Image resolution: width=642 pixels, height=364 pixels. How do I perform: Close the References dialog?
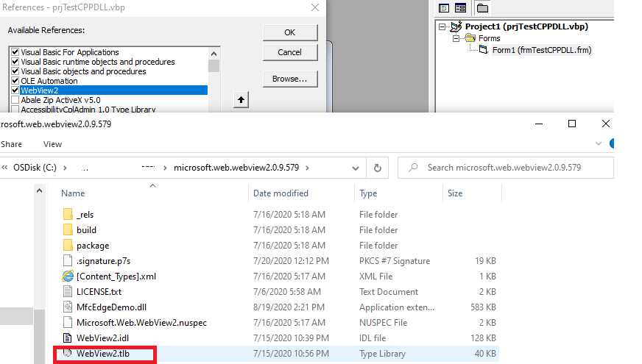pyautogui.click(x=315, y=7)
